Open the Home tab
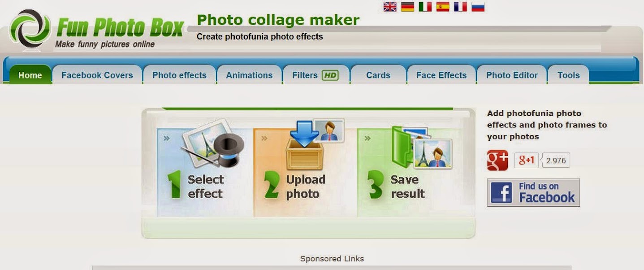The image size is (644, 270). click(30, 75)
